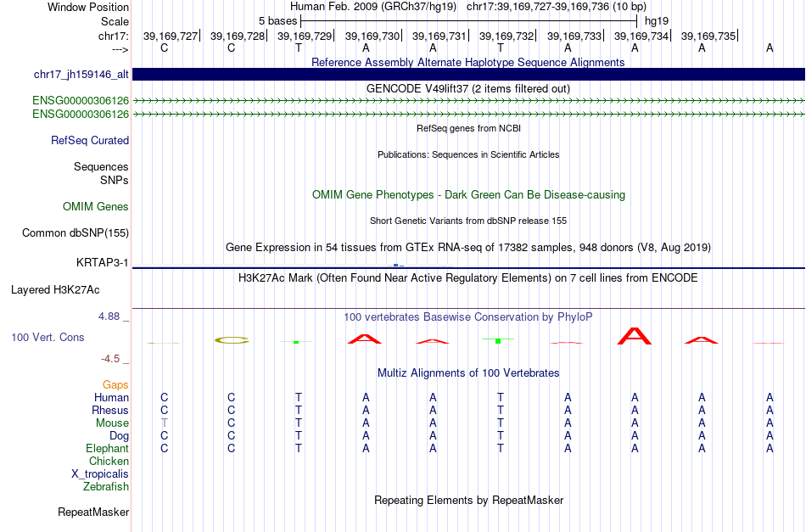The image size is (806, 532).
Task: Click the Window Position label
Action: coord(88,7)
